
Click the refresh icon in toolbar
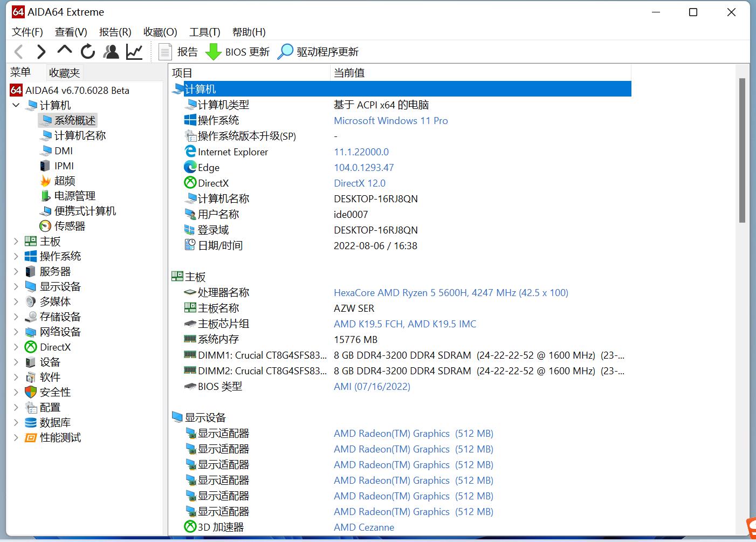pyautogui.click(x=87, y=52)
